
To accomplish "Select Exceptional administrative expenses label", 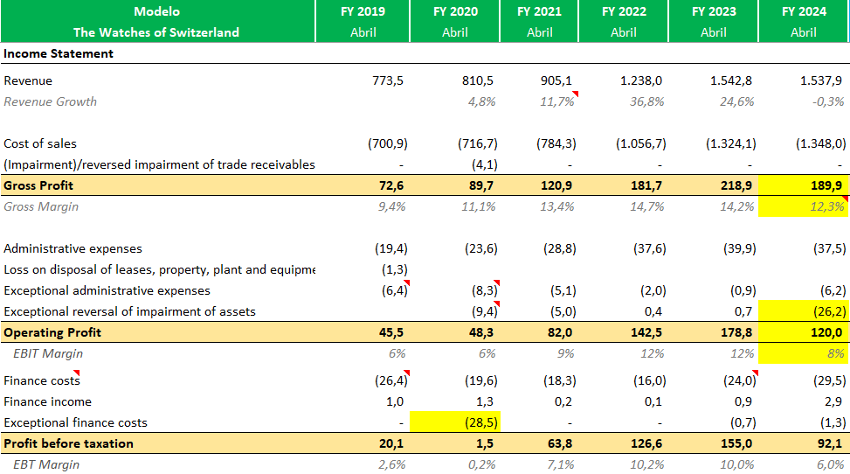I will 107,291.
